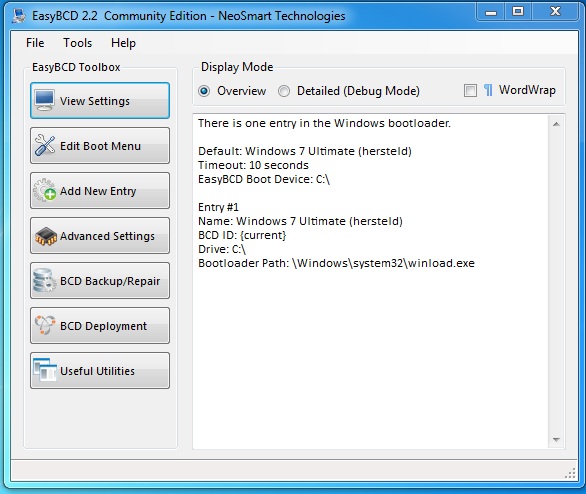Click the EasyBCD title bar app icon
Image resolution: width=586 pixels, height=494 pixels.
[19, 16]
